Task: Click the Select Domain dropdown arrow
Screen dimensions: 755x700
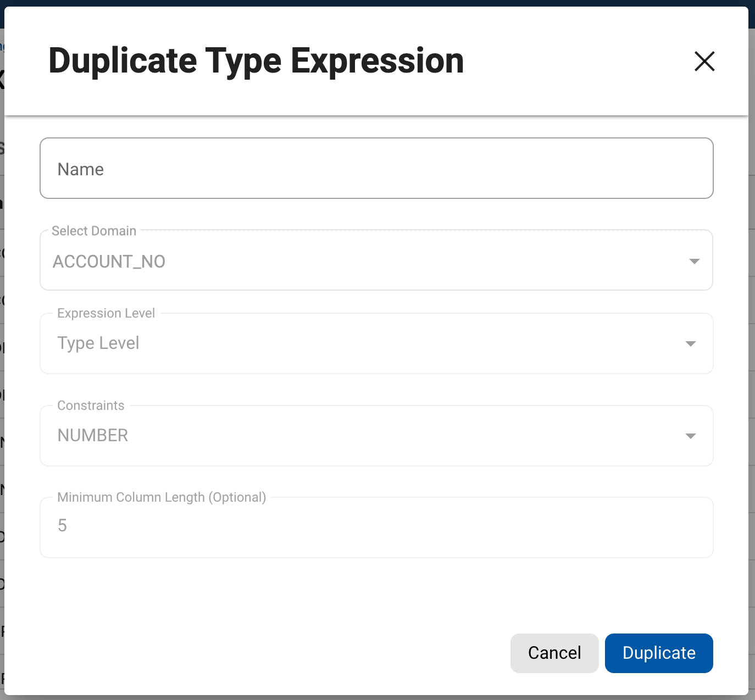Action: pos(694,262)
